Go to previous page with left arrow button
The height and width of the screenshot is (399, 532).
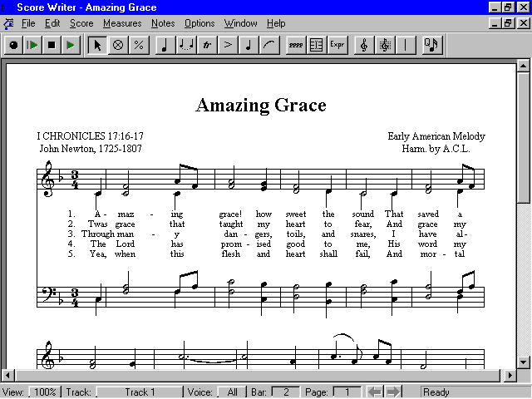pos(375,392)
